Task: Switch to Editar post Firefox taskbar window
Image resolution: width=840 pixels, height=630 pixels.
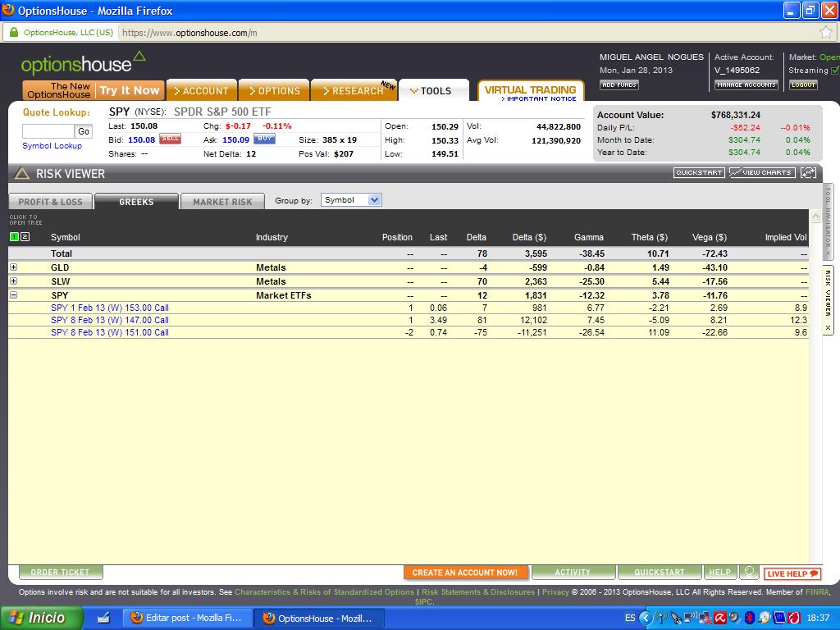Action: click(x=186, y=618)
